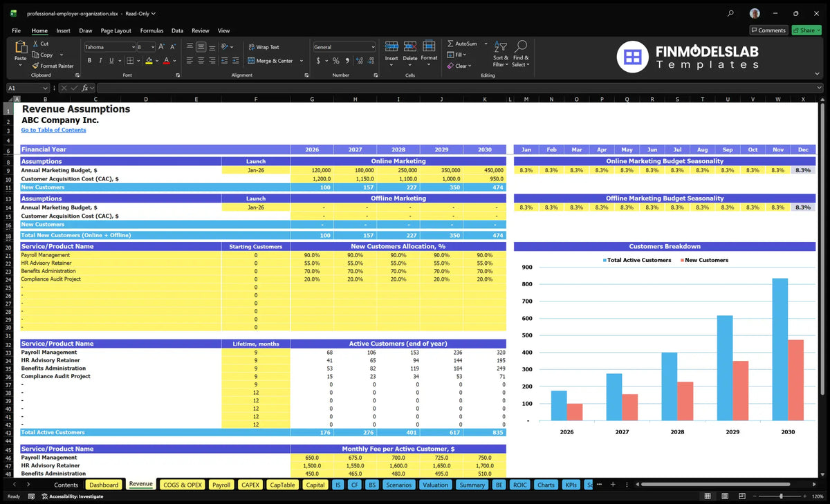Open the General number format dropdown

pos(373,47)
